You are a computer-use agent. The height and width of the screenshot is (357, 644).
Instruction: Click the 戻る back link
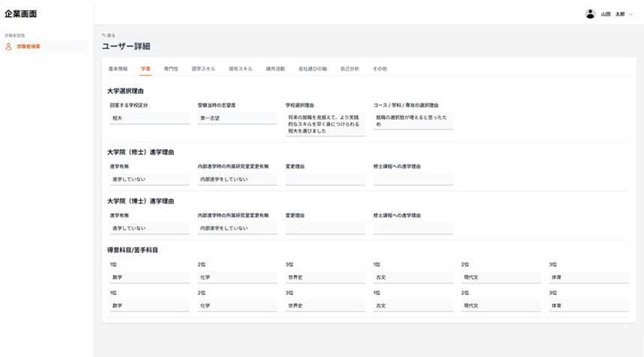tap(109, 35)
